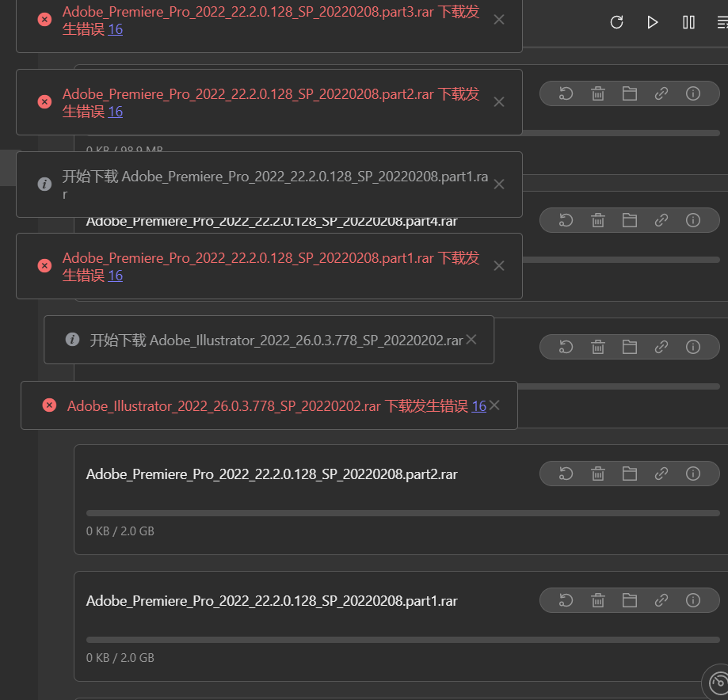This screenshot has height=700, width=728.
Task: Click "0 KB / 2.0 GB" under part2.rar
Action: pos(120,531)
